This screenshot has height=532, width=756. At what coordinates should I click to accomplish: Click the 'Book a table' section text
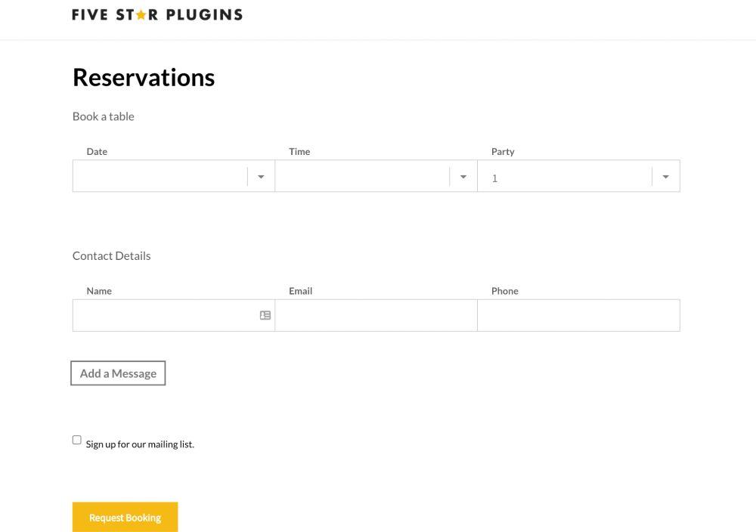(x=103, y=116)
